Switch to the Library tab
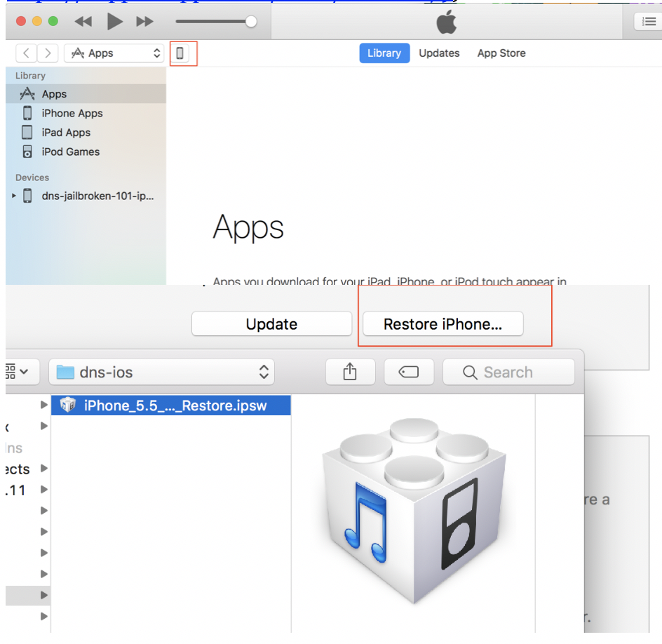Viewport: 662px width, 644px height. pyautogui.click(x=384, y=53)
